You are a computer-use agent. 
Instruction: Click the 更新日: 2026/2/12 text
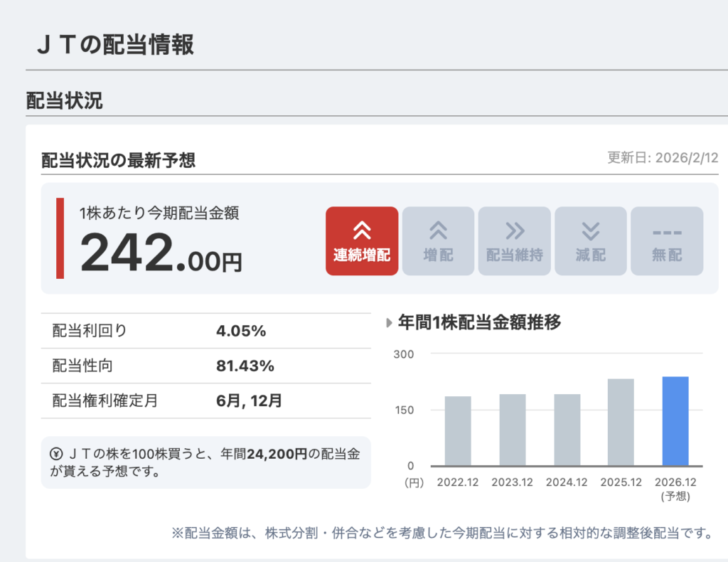click(663, 158)
